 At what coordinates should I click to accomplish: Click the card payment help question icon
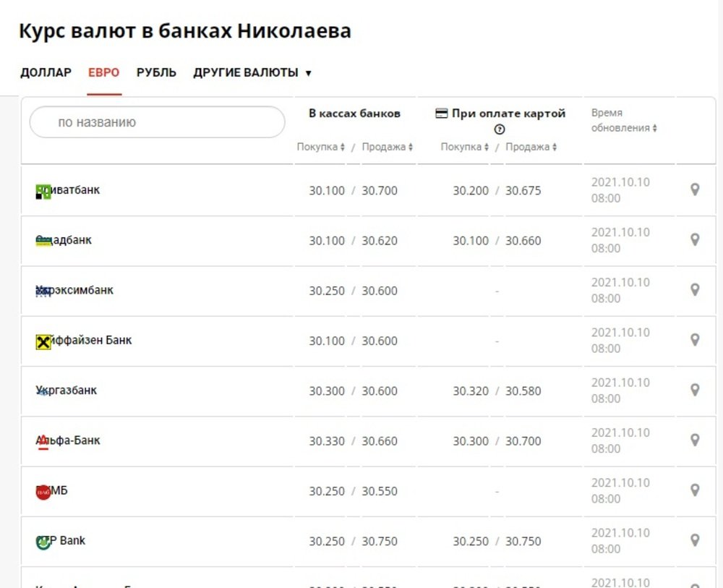pyautogui.click(x=500, y=129)
